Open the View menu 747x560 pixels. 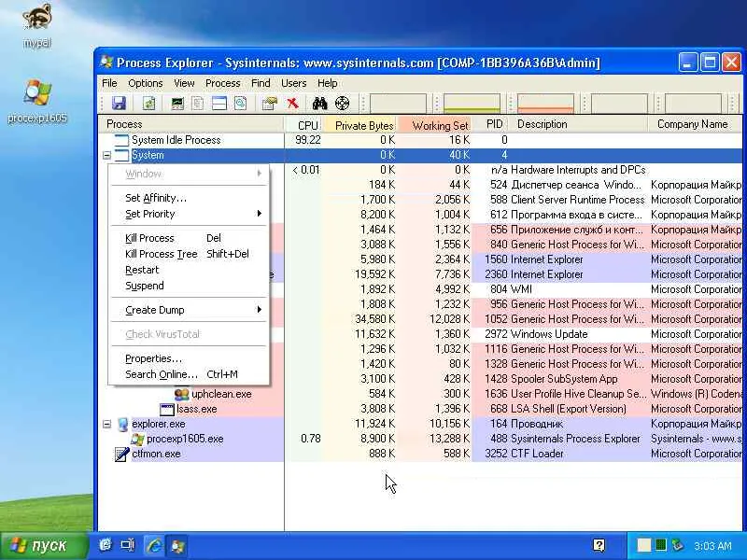[184, 83]
